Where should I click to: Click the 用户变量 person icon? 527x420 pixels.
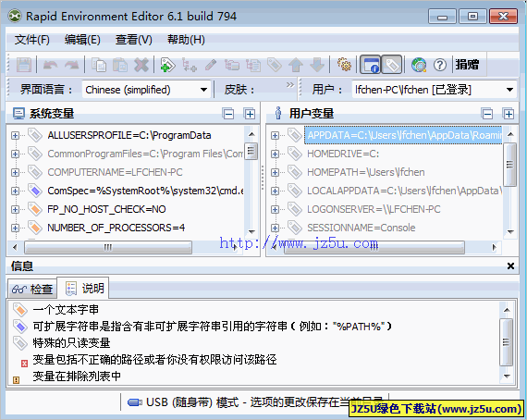278,113
